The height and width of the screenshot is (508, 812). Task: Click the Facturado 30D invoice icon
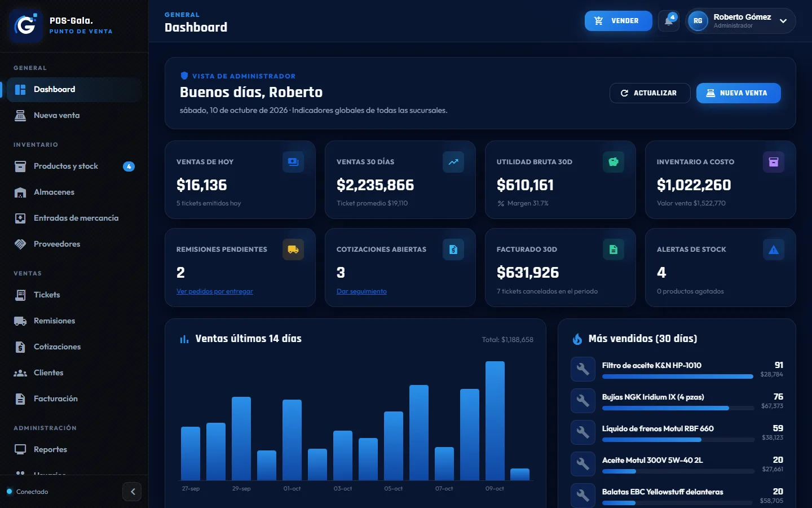(614, 249)
